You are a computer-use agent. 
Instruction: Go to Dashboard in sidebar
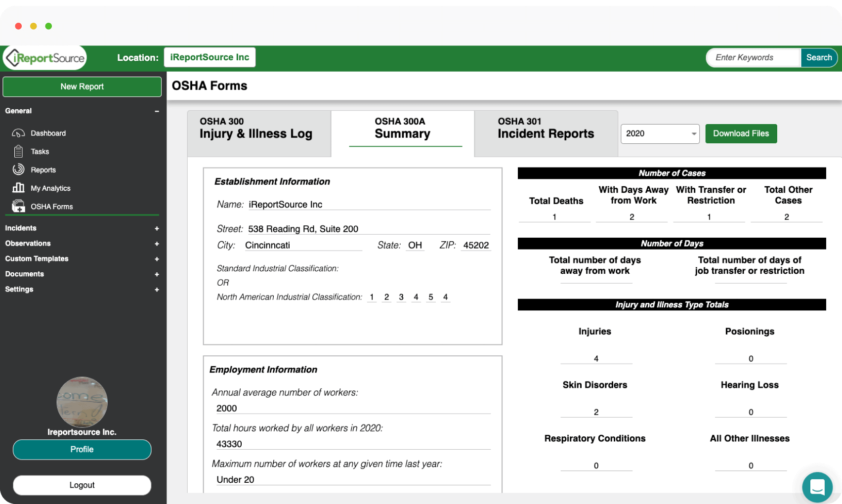48,133
